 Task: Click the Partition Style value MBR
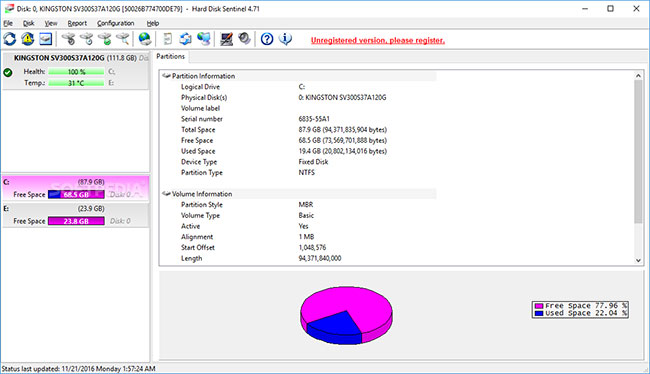click(x=306, y=204)
